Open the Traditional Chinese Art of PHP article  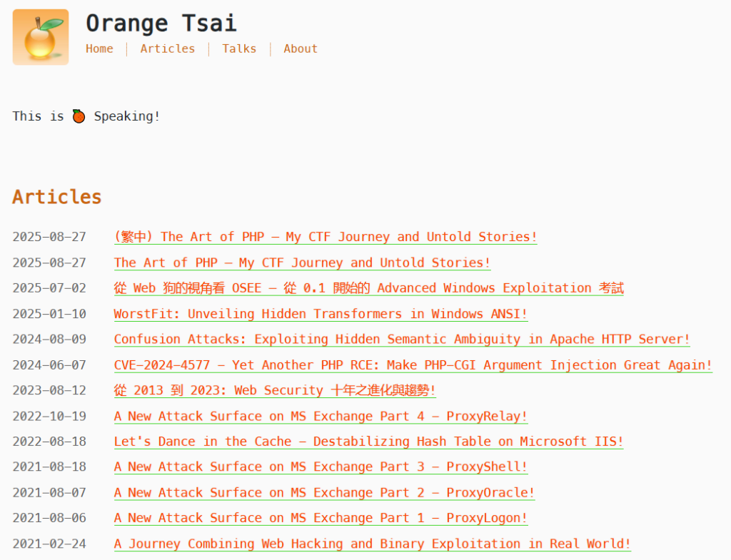click(x=326, y=237)
